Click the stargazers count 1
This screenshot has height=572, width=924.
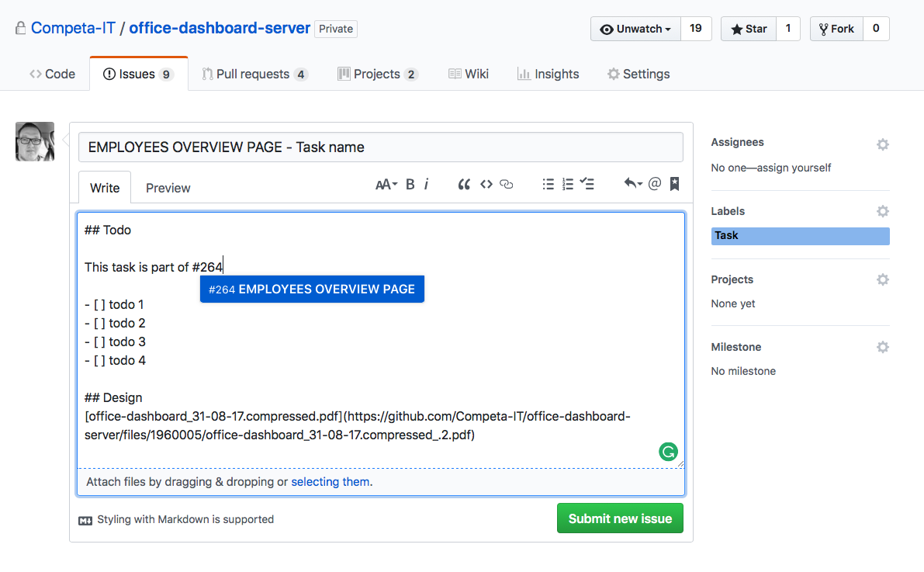point(788,29)
